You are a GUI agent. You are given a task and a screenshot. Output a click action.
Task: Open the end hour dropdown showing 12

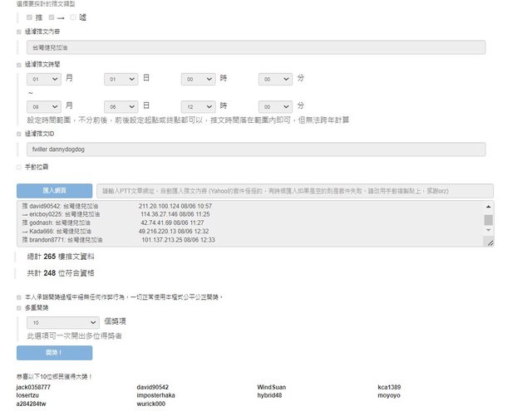click(x=198, y=106)
